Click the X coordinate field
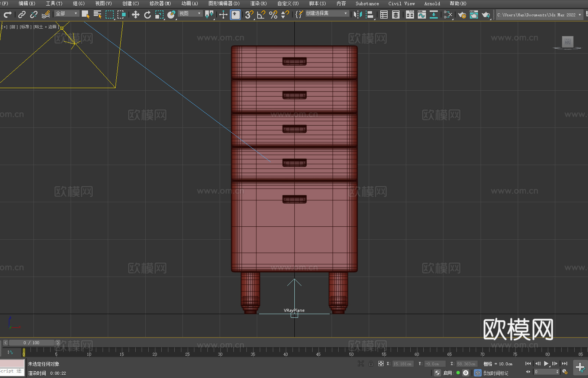Image resolution: width=588 pixels, height=378 pixels. pos(403,364)
